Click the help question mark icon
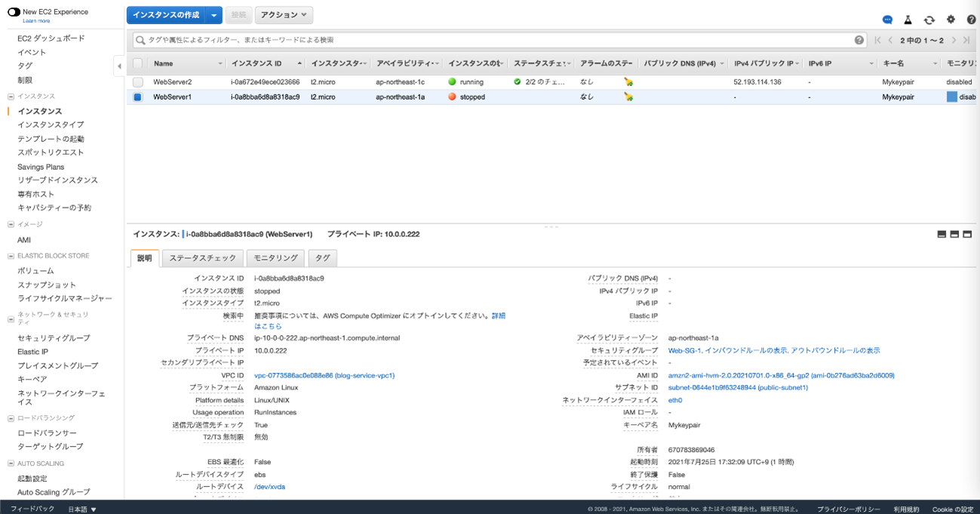Image resolution: width=980 pixels, height=514 pixels. coord(971,20)
